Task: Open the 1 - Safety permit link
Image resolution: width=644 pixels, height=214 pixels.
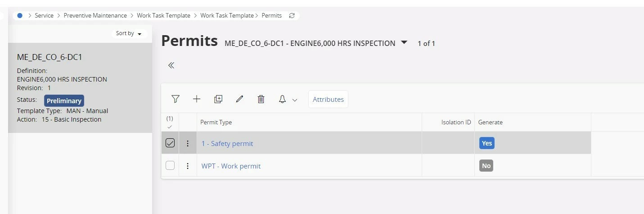Action: click(x=227, y=144)
